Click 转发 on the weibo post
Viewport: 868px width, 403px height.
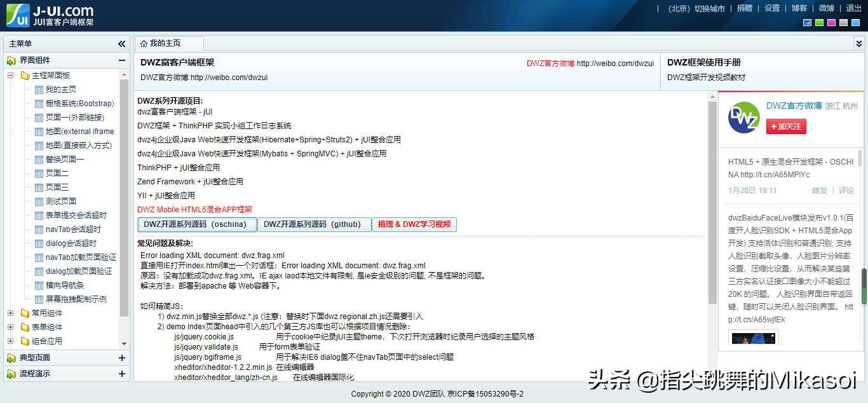click(820, 190)
